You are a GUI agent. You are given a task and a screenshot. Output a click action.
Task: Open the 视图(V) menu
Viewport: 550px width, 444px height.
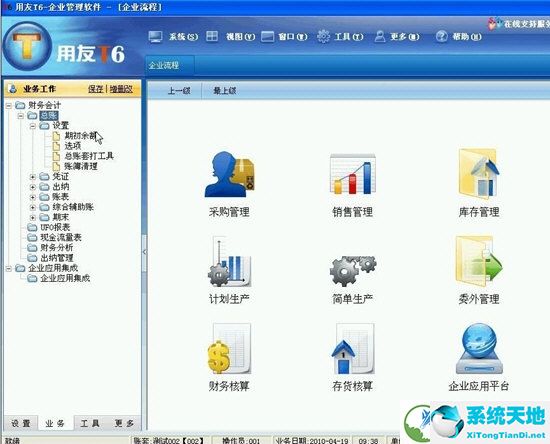tap(230, 36)
